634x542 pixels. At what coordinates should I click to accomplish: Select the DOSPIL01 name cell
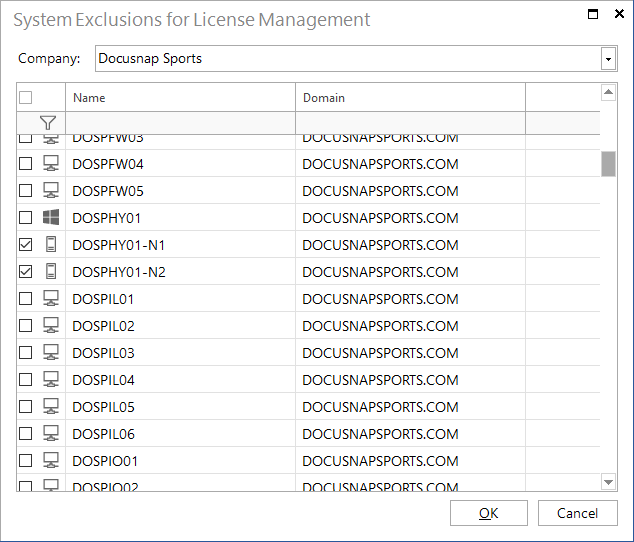coord(180,299)
